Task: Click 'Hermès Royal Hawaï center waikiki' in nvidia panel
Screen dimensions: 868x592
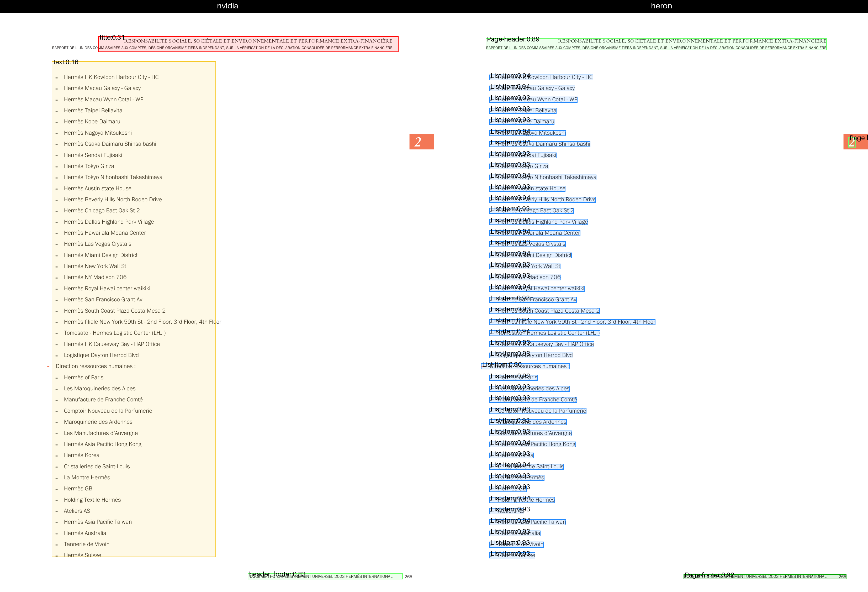Action: 107,289
